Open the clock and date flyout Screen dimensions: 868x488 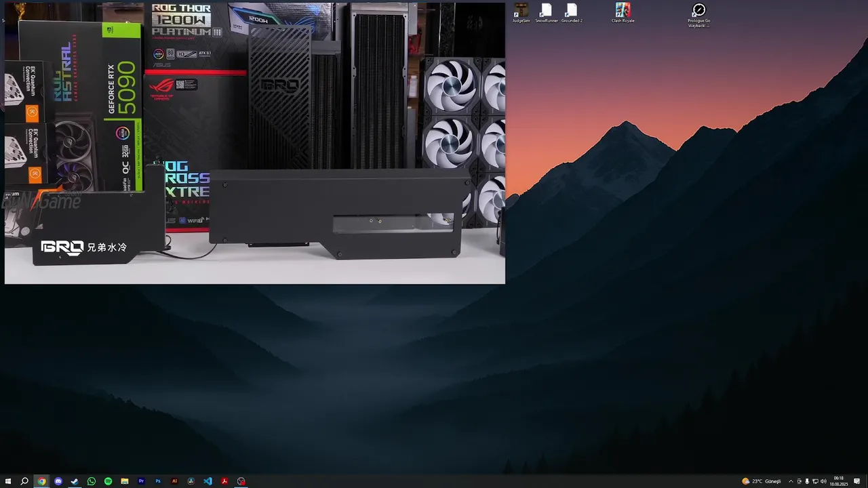pos(839,481)
